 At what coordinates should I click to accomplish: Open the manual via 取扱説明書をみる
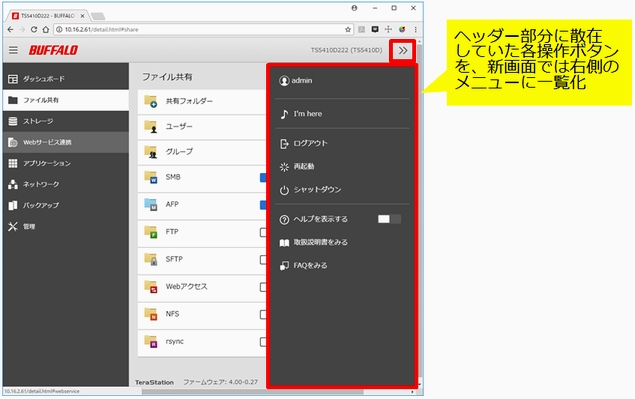314,242
